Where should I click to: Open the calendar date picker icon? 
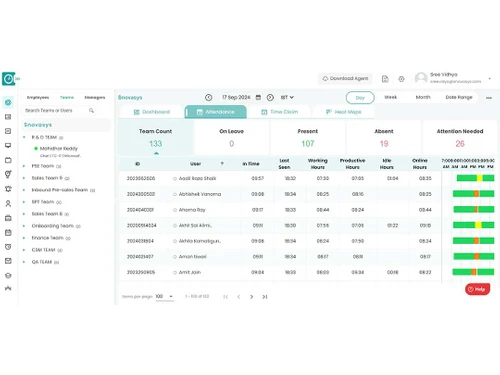click(x=258, y=97)
